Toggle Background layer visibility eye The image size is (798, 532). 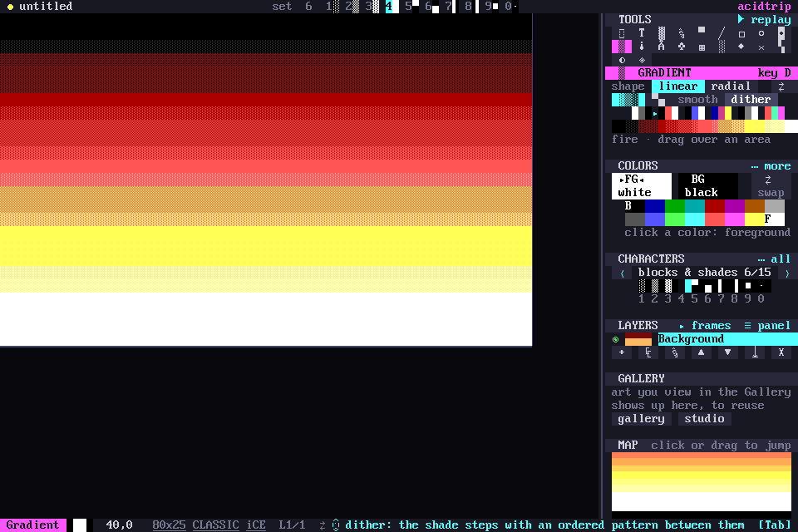(x=615, y=339)
